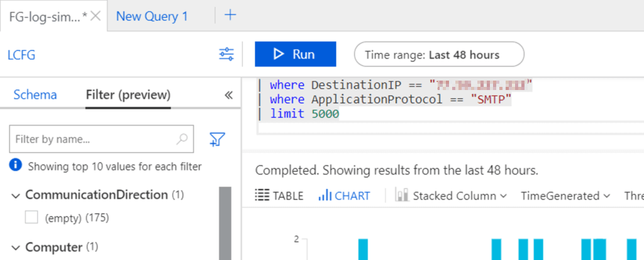Click 'Completed. Showing results' status text

pos(396,171)
